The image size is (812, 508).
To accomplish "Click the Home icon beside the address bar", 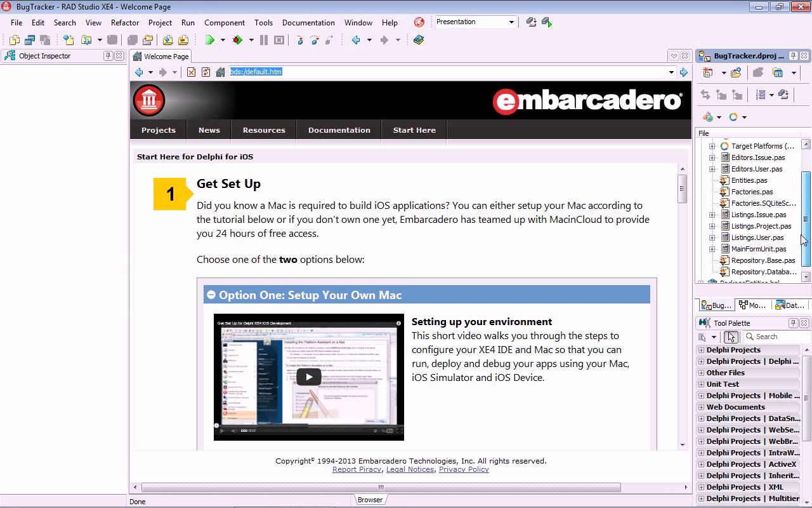I will pyautogui.click(x=220, y=72).
